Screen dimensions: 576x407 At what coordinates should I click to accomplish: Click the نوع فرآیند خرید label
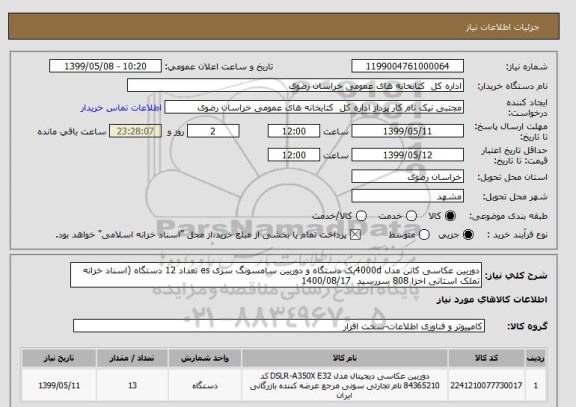517,235
